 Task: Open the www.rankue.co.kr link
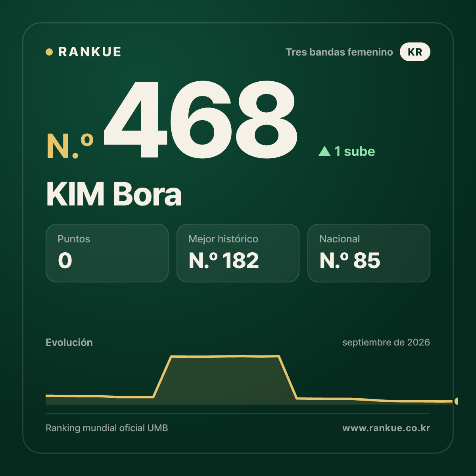[386, 428]
